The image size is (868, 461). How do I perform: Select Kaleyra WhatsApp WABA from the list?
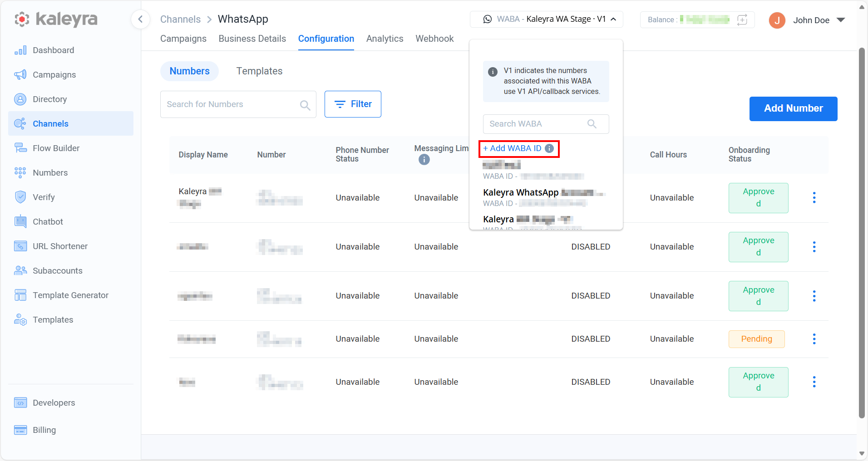[545, 197]
